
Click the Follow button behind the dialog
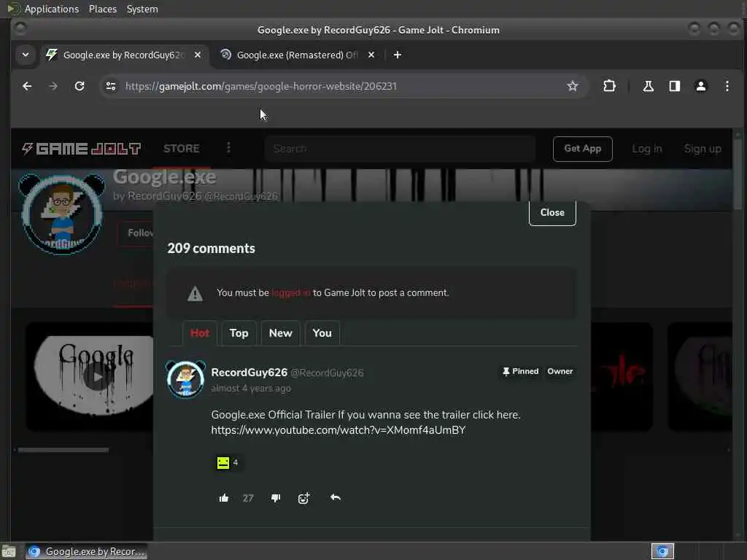click(x=136, y=233)
